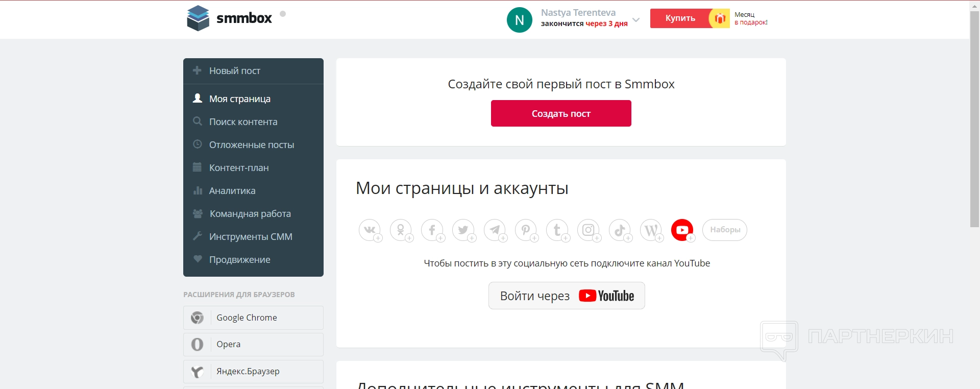
Task: Open Продвижение in the sidebar
Action: (253, 259)
